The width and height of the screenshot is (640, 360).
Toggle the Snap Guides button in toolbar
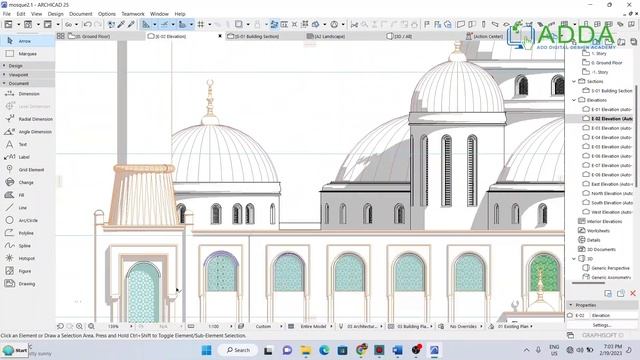(x=164, y=24)
